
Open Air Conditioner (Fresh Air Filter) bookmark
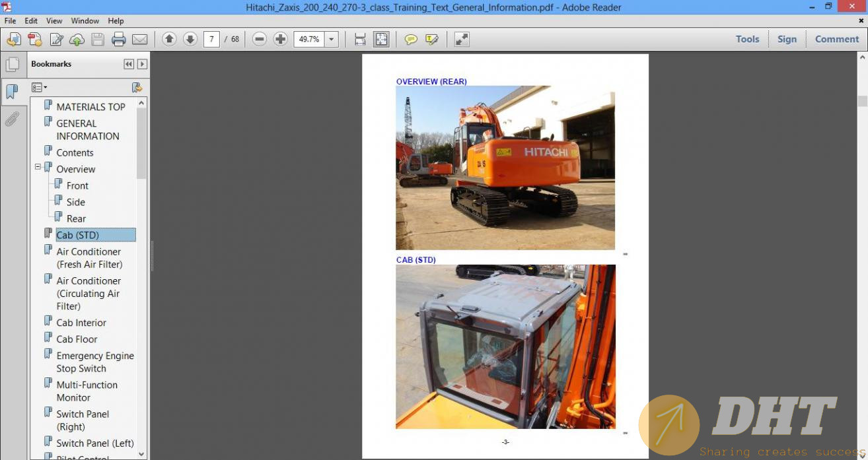pos(89,258)
